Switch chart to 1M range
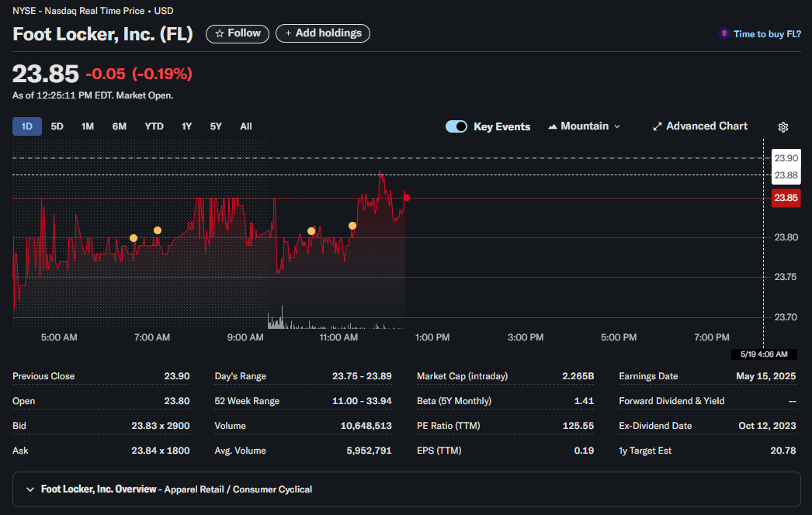The image size is (812, 515). [88, 126]
